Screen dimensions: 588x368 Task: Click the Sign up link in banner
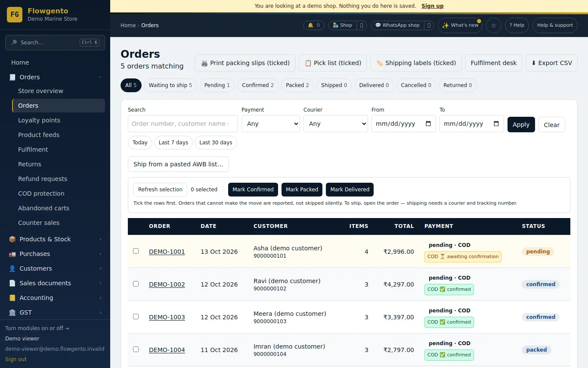click(x=432, y=6)
